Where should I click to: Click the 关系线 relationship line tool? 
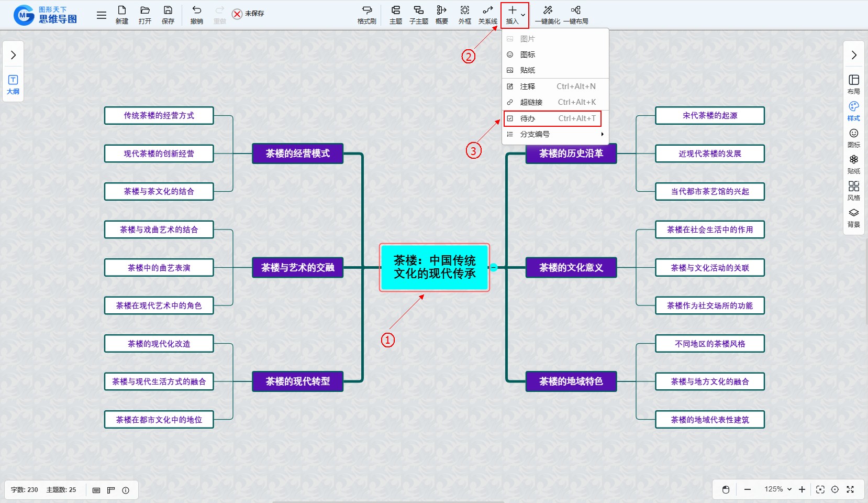pyautogui.click(x=487, y=14)
